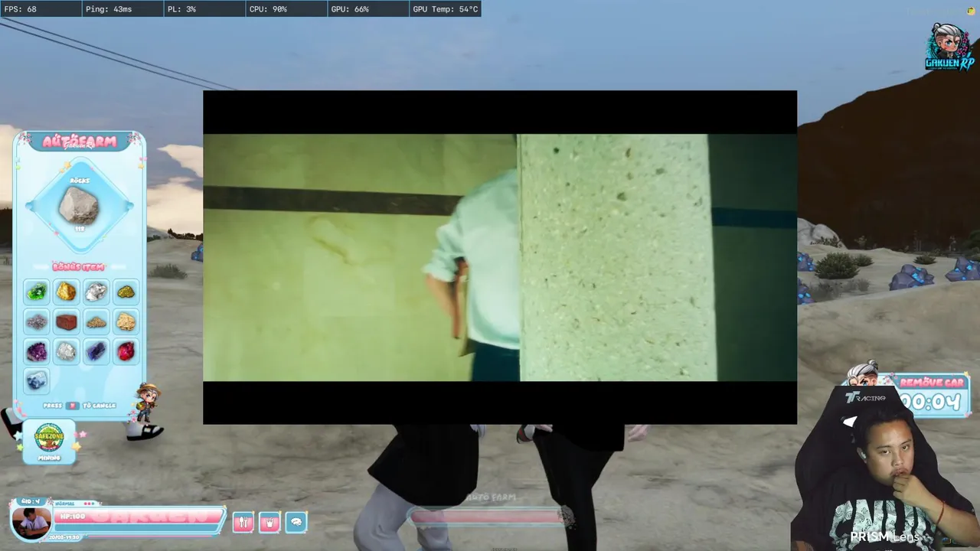Image resolution: width=980 pixels, height=551 pixels.
Task: Select the gold ore bonus item
Action: click(67, 292)
